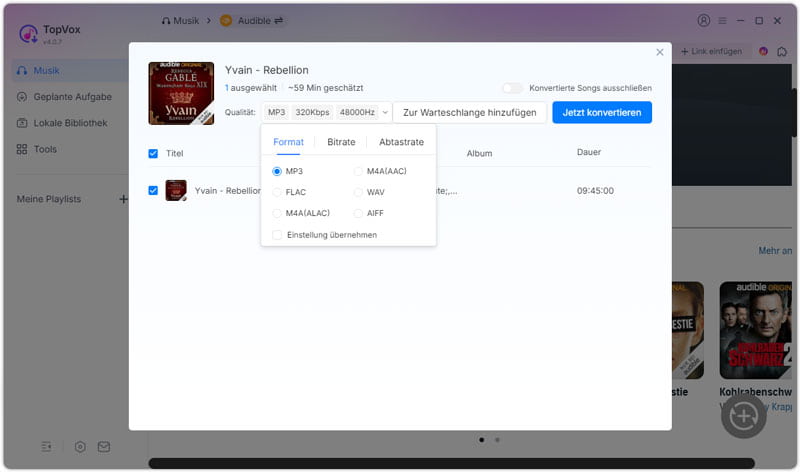This screenshot has height=472, width=800.
Task: Click Jetzt konvertieren button
Action: coord(601,112)
